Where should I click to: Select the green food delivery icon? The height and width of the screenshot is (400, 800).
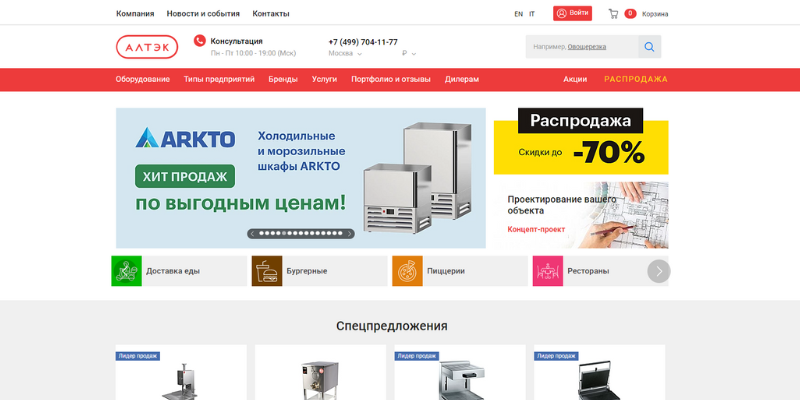point(126,271)
